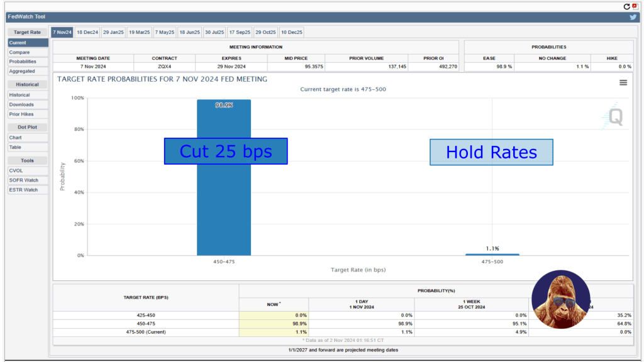Switch to the 18 Dec24 meeting tab
644x362 pixels.
coord(87,32)
